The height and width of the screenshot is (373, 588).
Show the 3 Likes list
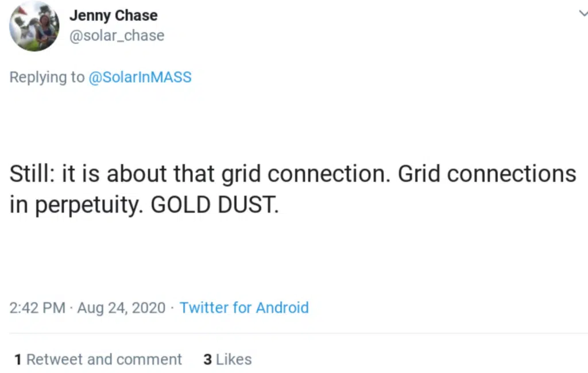pyautogui.click(x=227, y=360)
